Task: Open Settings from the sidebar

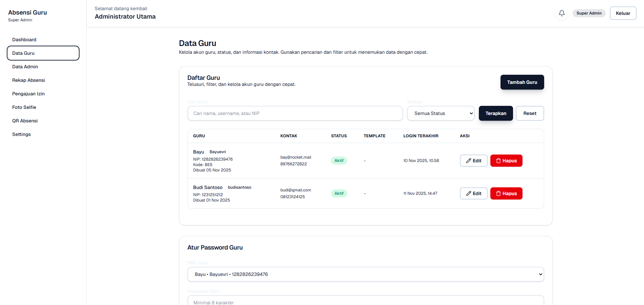Action: click(21, 134)
